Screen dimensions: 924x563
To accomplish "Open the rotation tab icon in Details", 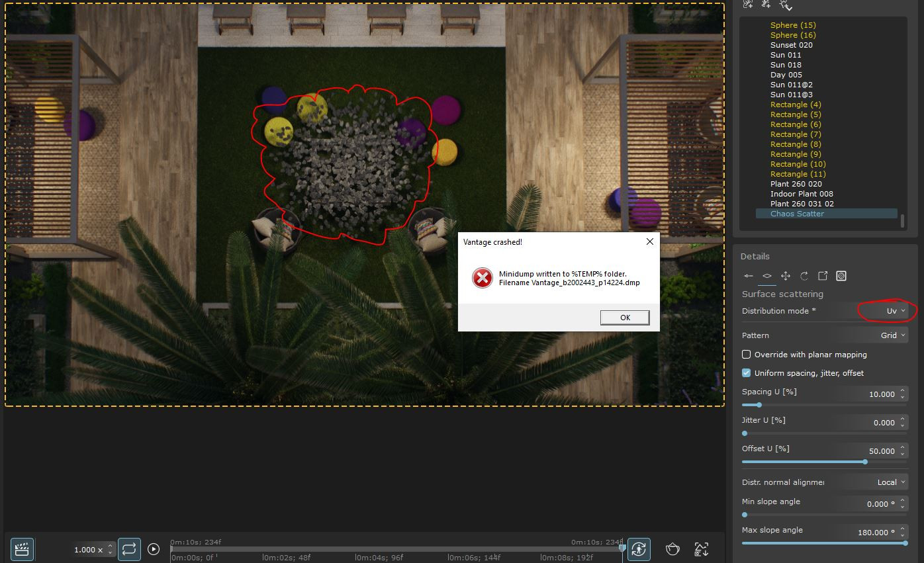I will 804,276.
